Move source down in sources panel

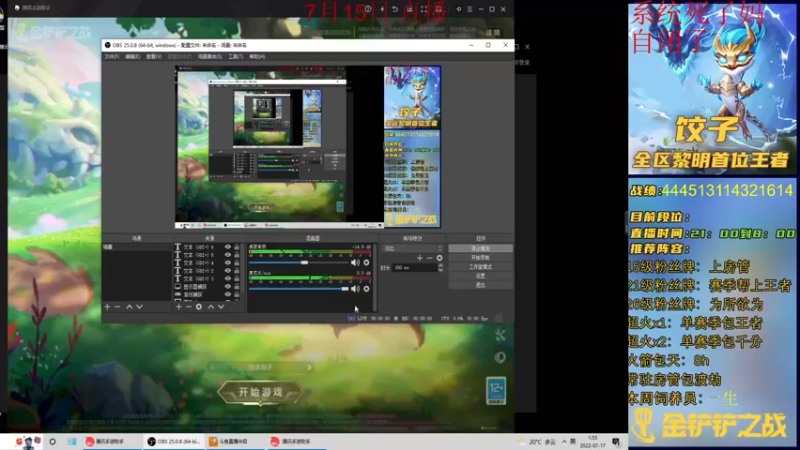(221, 307)
